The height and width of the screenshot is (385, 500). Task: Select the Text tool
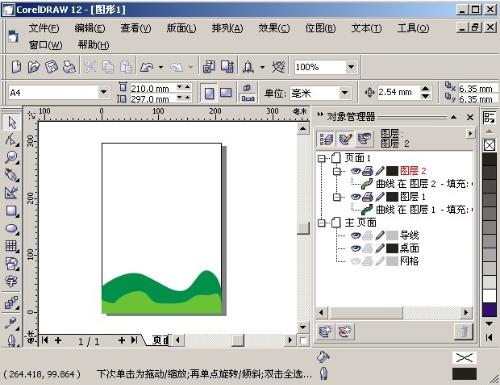click(12, 282)
